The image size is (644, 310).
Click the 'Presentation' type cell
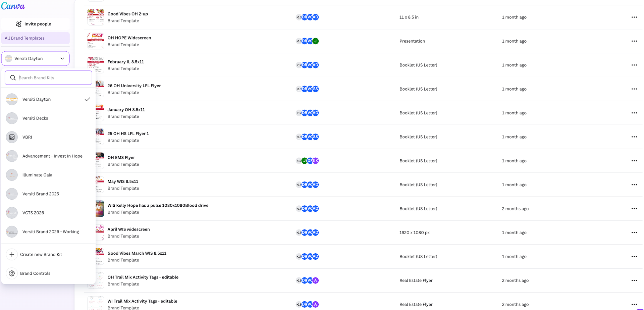(x=412, y=41)
